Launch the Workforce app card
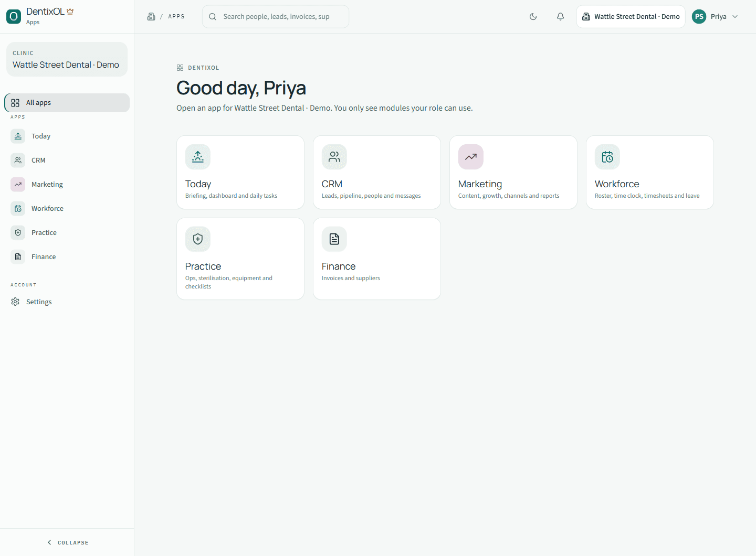This screenshot has height=556, width=756. point(650,173)
